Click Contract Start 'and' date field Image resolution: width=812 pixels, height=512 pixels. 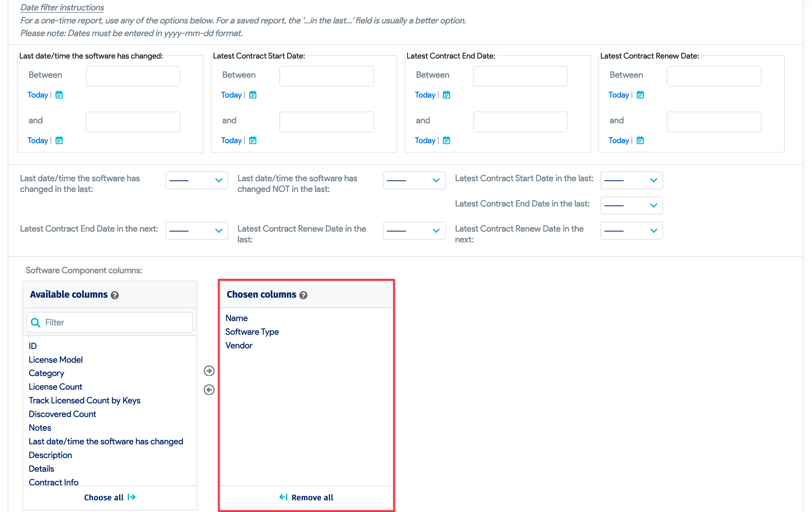(x=326, y=122)
